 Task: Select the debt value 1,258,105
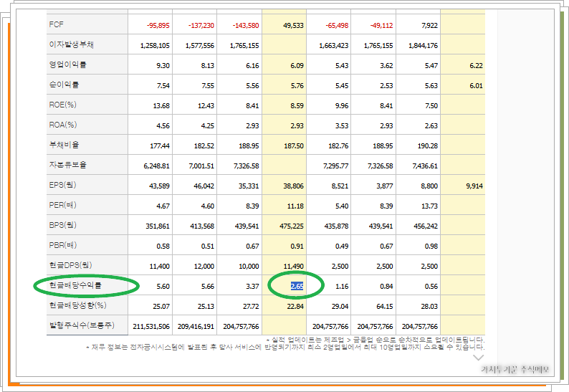[155, 46]
